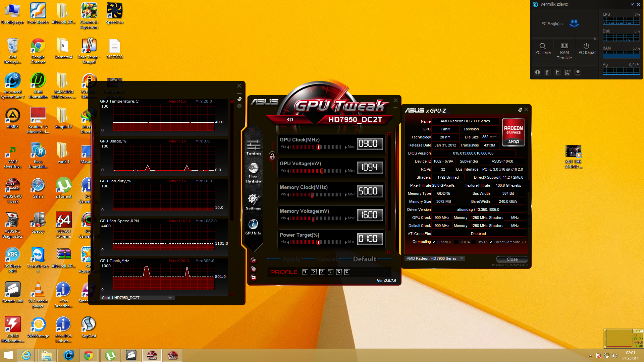Screen dimensions: 644x362
Task: Click the Default button in GPU Tweak
Action: pyautogui.click(x=365, y=259)
